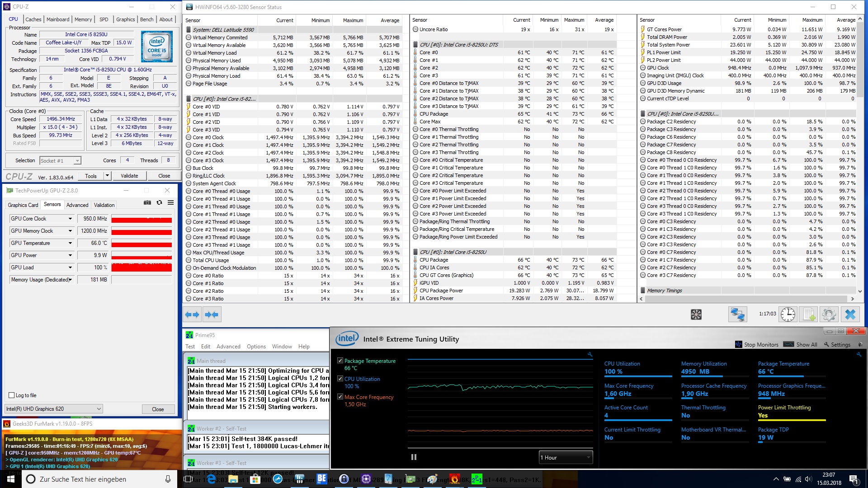
Task: Open GPU Load sensor dropdown
Action: [70, 267]
